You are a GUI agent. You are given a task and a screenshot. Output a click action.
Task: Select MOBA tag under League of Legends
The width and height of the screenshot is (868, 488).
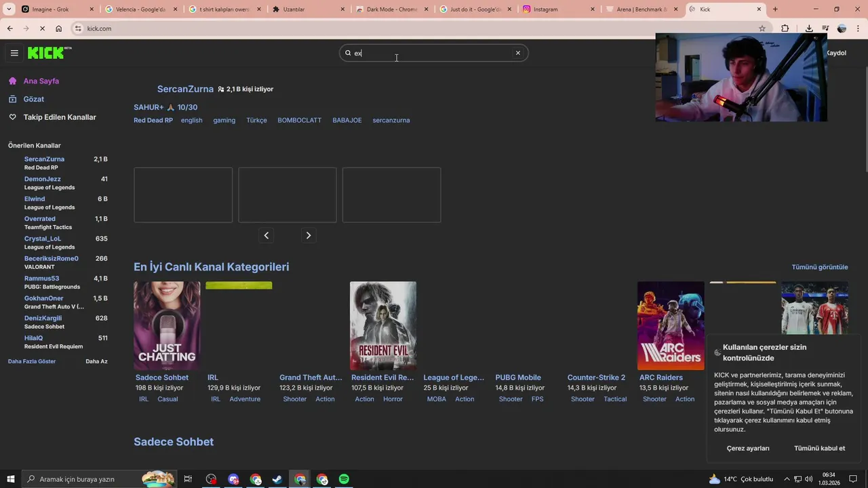[437, 399]
